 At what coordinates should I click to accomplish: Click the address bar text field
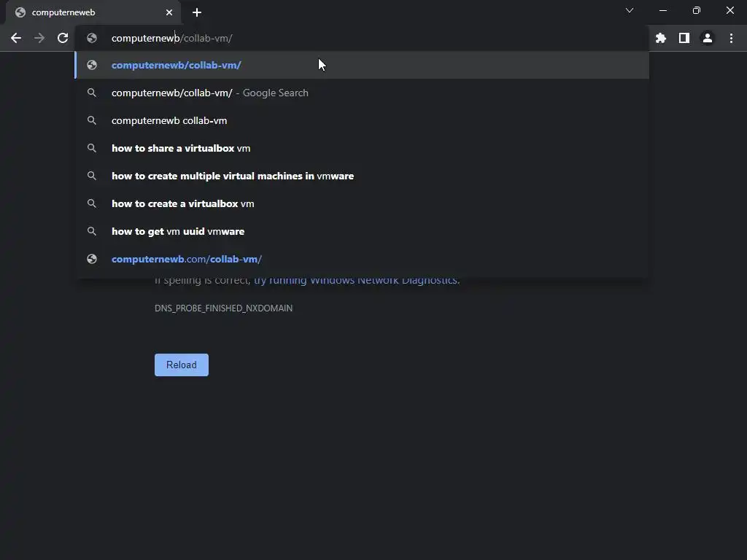coord(362,38)
